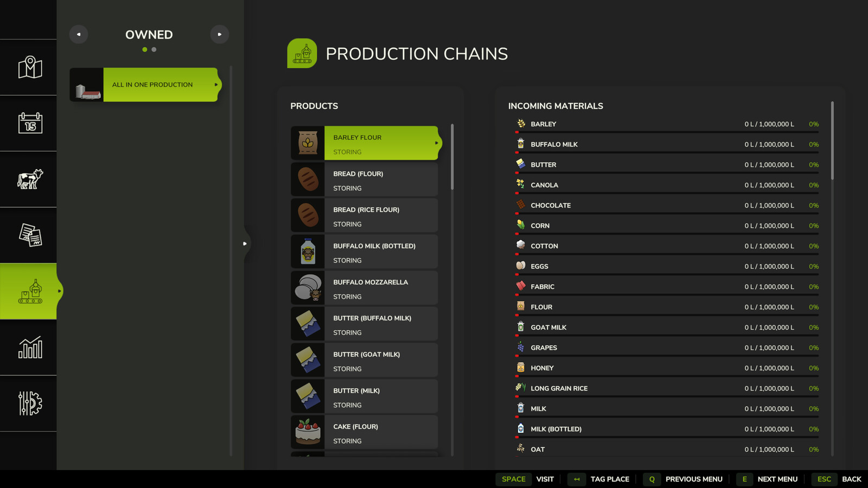The height and width of the screenshot is (488, 868).
Task: Click the Production Chains bottle icon in the header
Action: (x=302, y=54)
